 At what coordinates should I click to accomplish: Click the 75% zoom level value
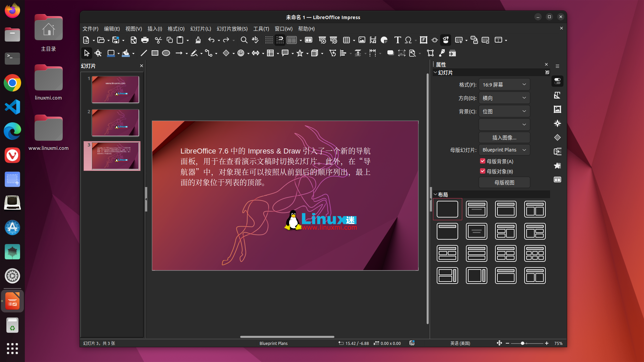pos(558,343)
